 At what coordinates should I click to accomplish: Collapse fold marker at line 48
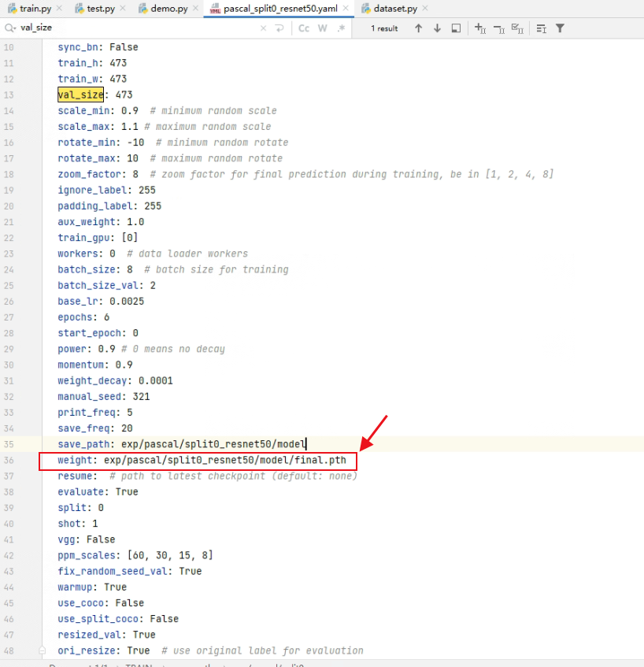(x=42, y=650)
